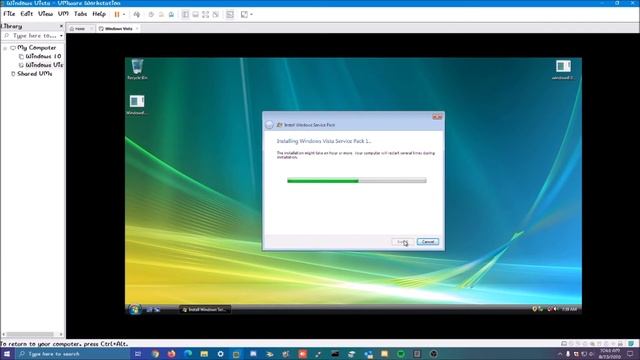Show hidden tray icons chevron
Image resolution: width=640 pixels, height=360 pixels.
[560, 354]
